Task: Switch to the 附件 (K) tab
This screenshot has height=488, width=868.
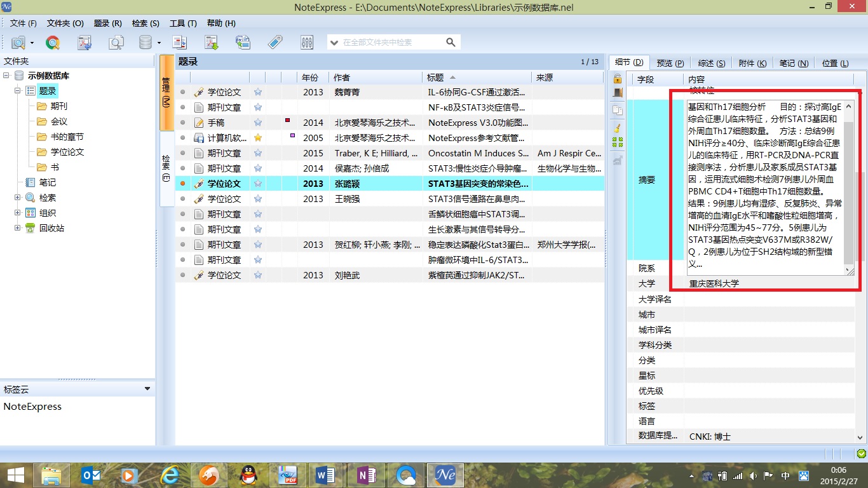Action: [x=752, y=63]
